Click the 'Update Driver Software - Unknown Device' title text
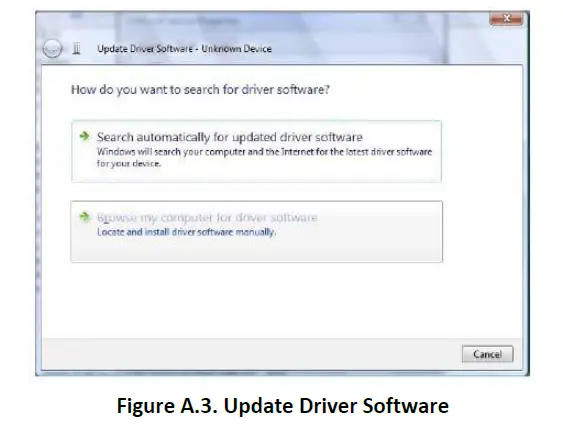Image resolution: width=563 pixels, height=427 pixels. pyautogui.click(x=184, y=49)
